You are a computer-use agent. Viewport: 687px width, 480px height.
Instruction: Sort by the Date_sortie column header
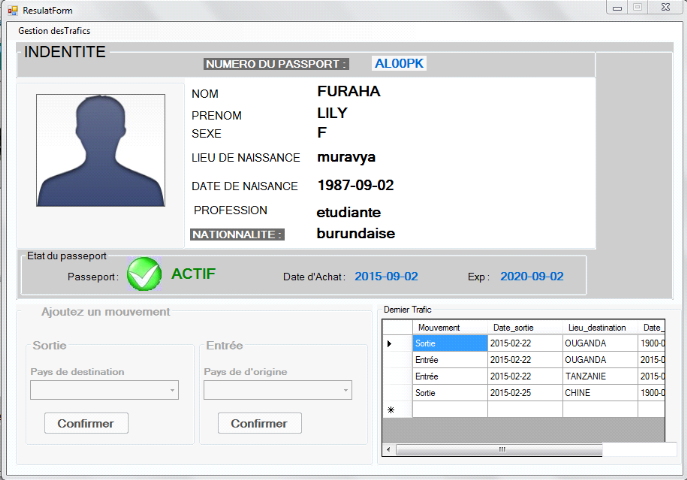[x=514, y=327]
